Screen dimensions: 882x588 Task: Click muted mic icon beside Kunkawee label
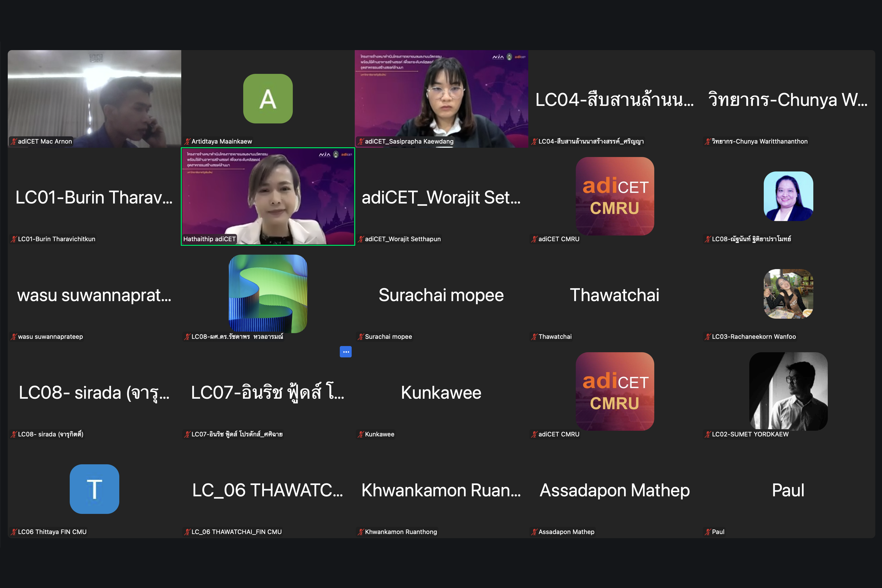[x=361, y=434]
